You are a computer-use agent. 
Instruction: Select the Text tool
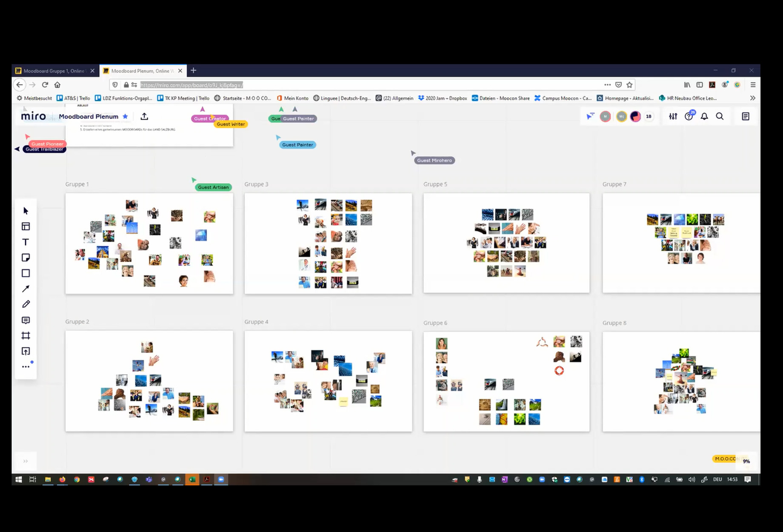pyautogui.click(x=26, y=242)
